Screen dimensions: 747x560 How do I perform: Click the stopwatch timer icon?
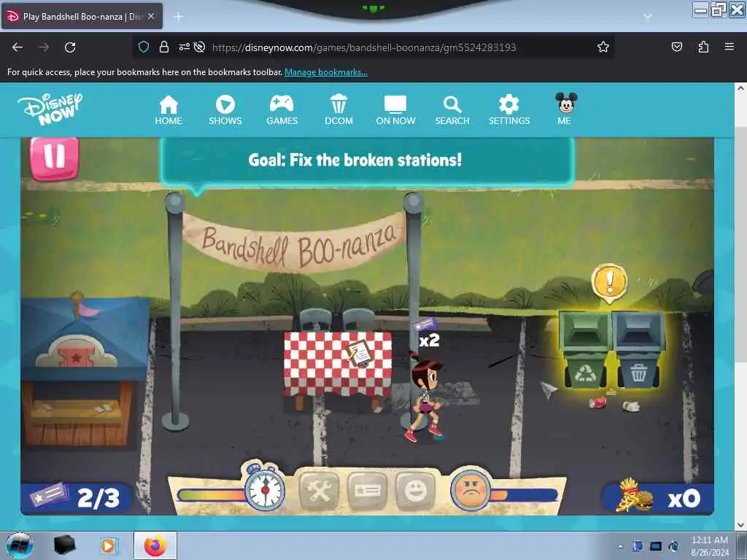click(265, 486)
